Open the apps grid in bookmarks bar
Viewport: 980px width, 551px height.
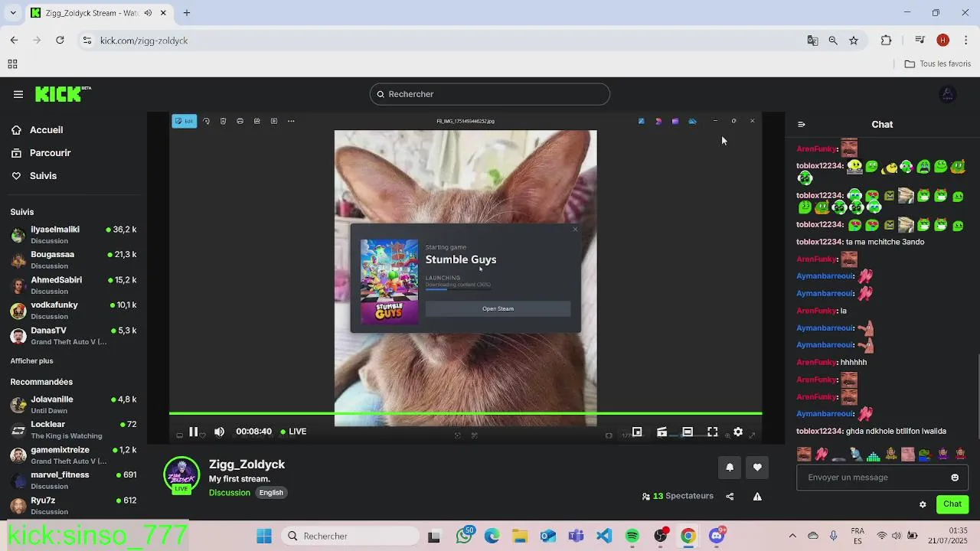pos(12,64)
